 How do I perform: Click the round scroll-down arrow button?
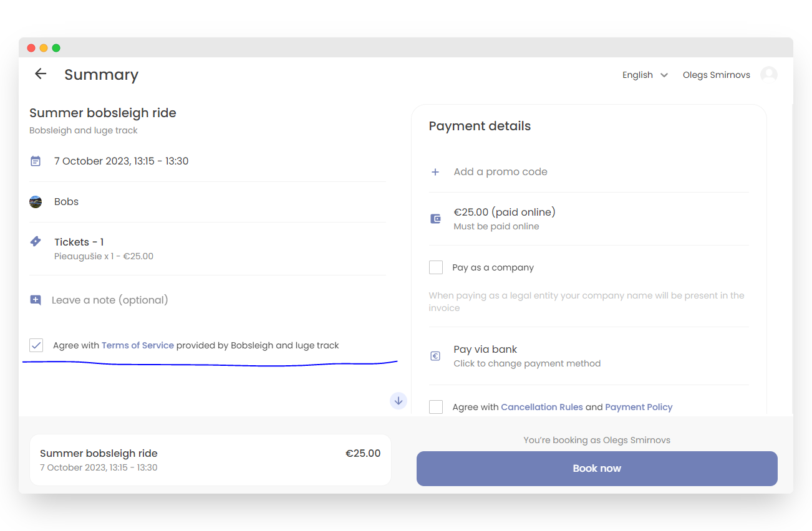click(x=399, y=401)
